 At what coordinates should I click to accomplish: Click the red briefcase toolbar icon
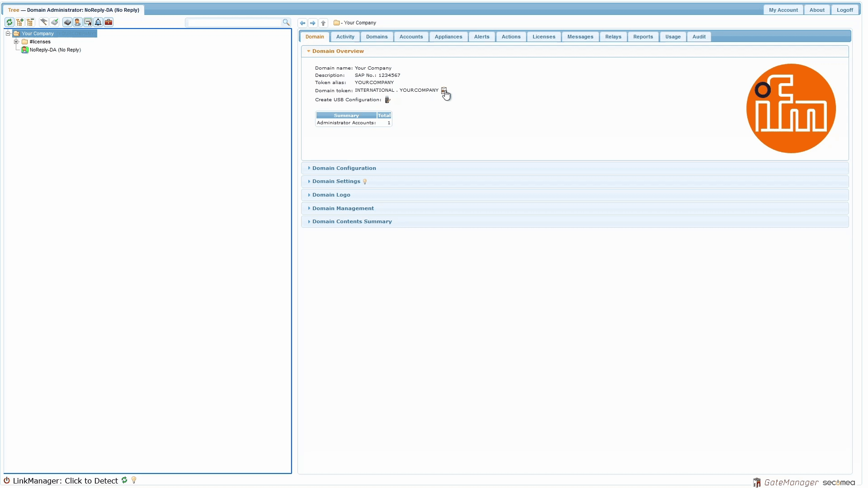pyautogui.click(x=108, y=22)
